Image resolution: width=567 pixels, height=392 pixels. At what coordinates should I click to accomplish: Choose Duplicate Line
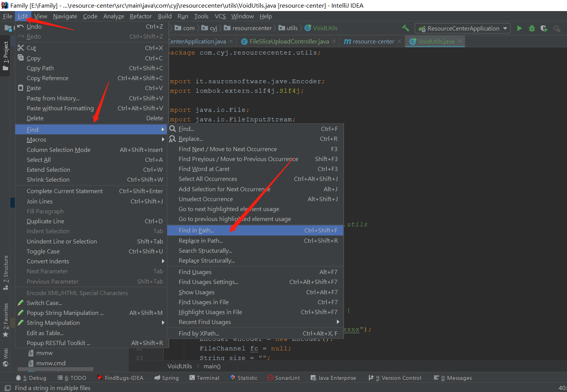point(91,221)
